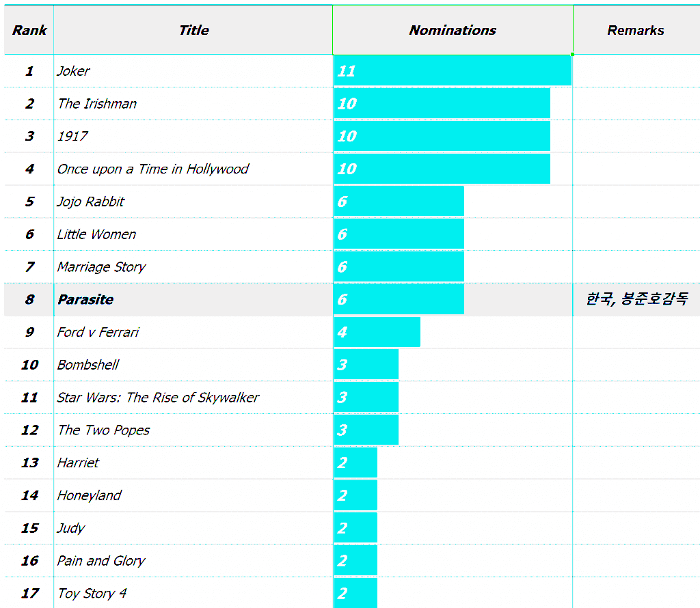700x608 pixels.
Task: Select Star Wars: The Rise of Skywalker cell
Action: pos(159,398)
